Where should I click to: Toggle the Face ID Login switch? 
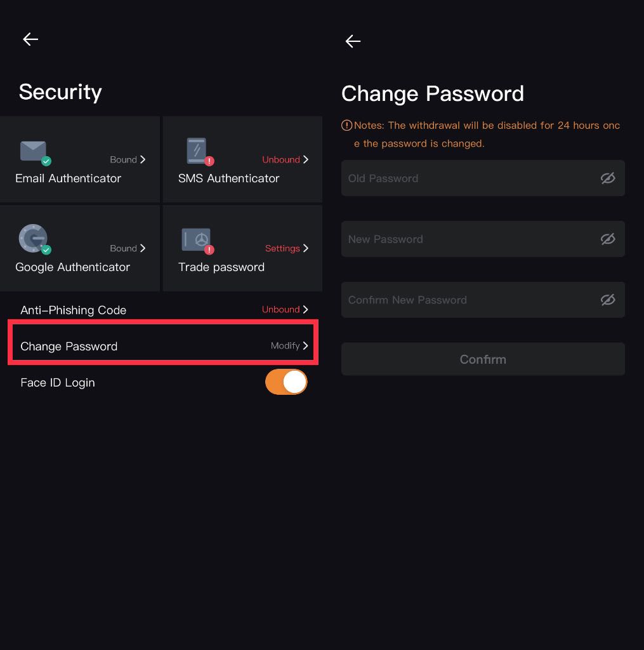pos(286,381)
